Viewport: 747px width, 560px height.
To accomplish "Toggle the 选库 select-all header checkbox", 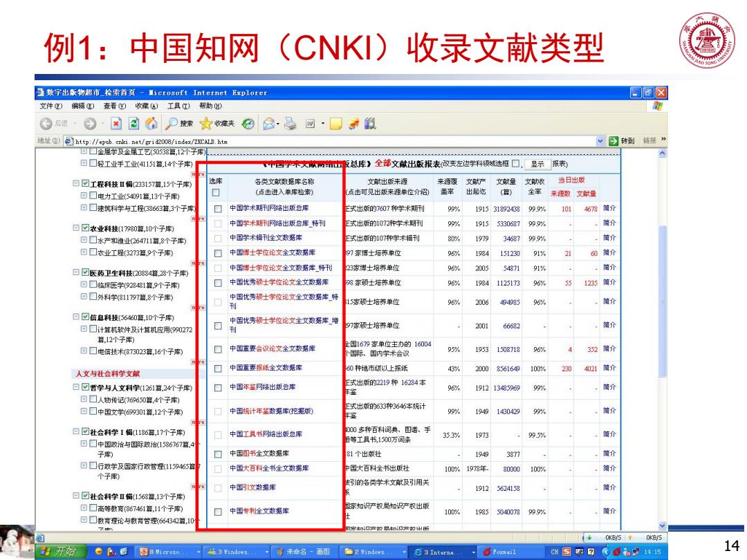I will (216, 192).
